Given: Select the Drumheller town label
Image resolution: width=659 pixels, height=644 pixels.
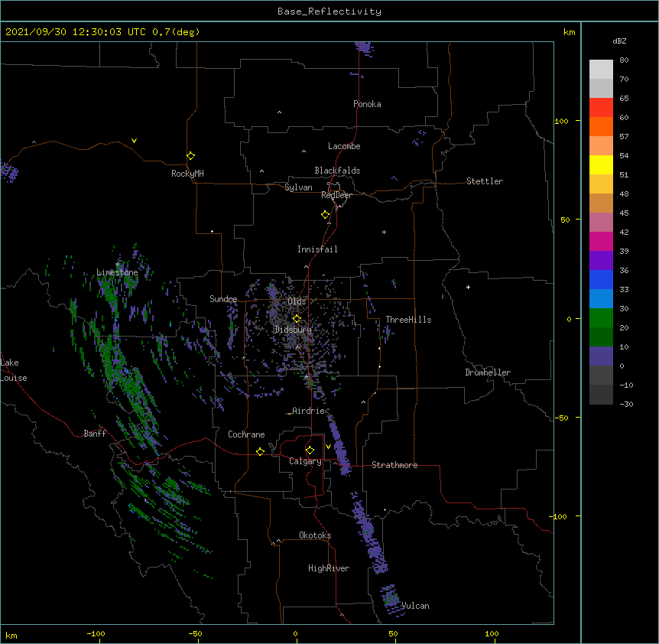Looking at the screenshot, I should click(488, 372).
